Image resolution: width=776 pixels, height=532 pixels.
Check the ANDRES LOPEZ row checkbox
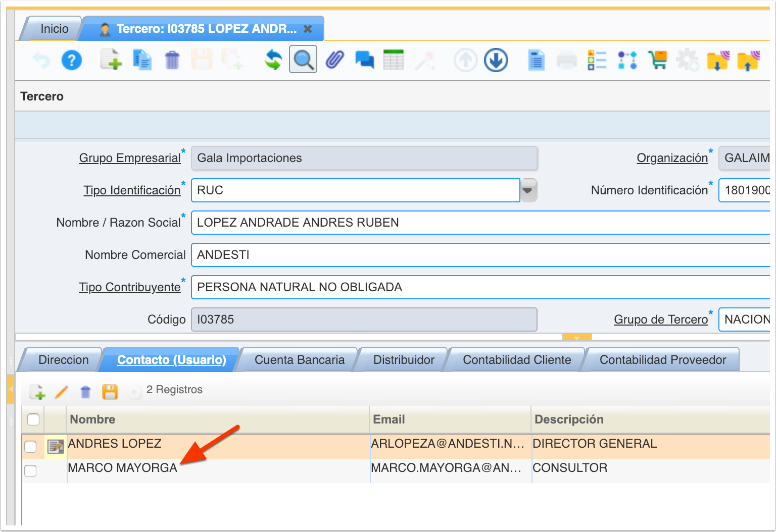click(x=31, y=446)
